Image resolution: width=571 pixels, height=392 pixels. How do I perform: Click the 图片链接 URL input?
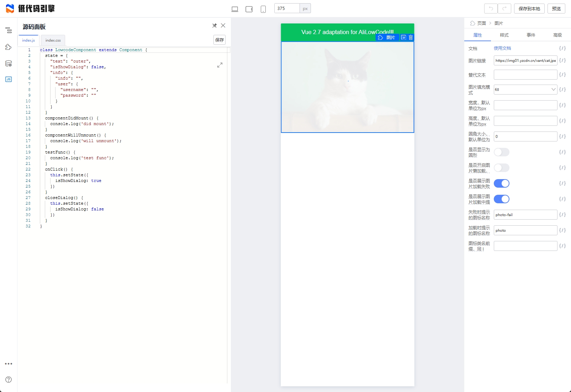[x=525, y=60]
